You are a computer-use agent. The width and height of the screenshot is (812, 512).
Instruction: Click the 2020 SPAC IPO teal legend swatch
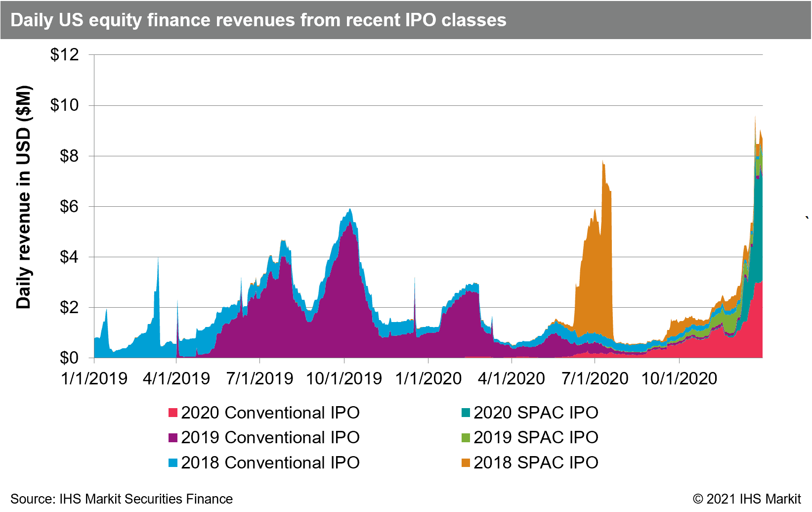(466, 413)
